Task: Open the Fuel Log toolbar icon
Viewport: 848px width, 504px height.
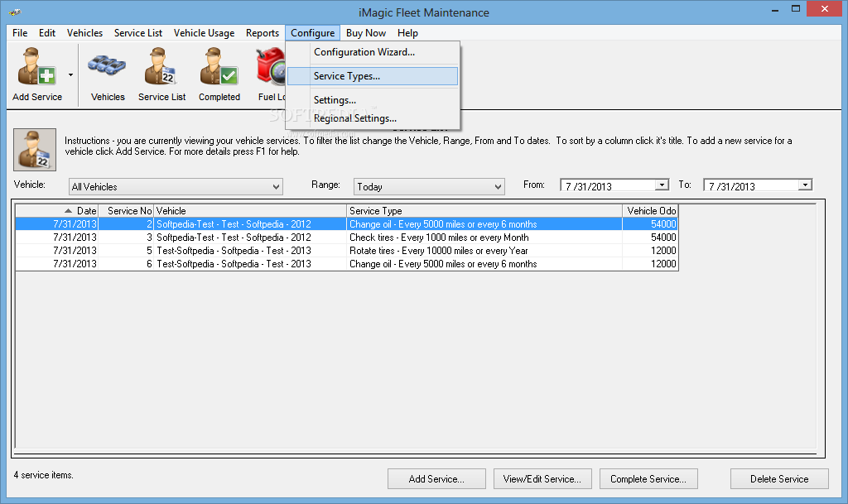Action: pyautogui.click(x=271, y=74)
